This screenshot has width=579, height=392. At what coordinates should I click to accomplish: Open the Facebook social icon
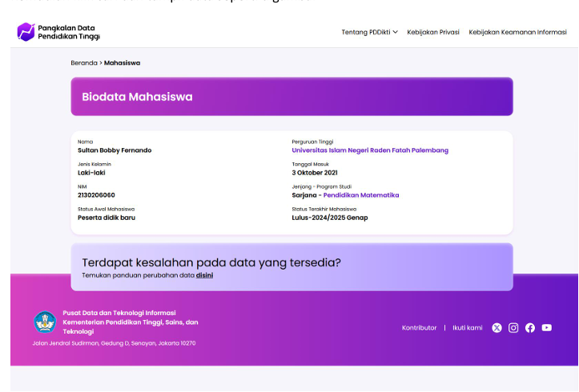[530, 328]
